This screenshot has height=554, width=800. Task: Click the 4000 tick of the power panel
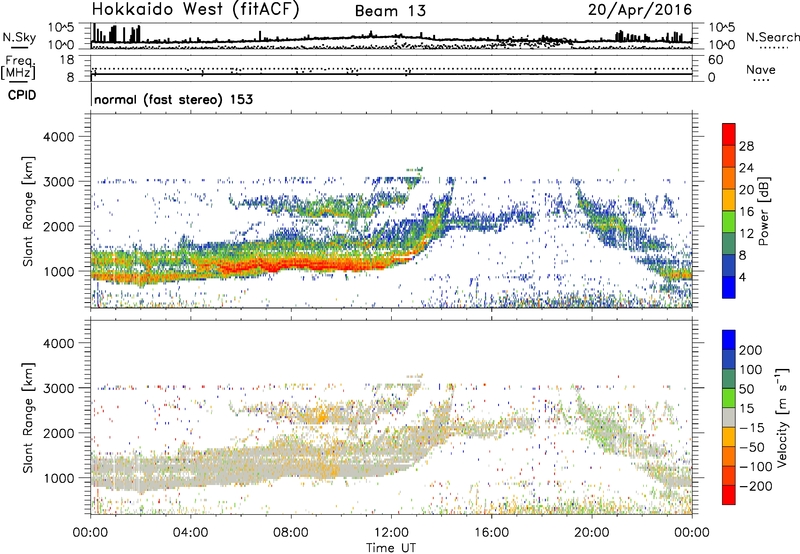point(59,137)
